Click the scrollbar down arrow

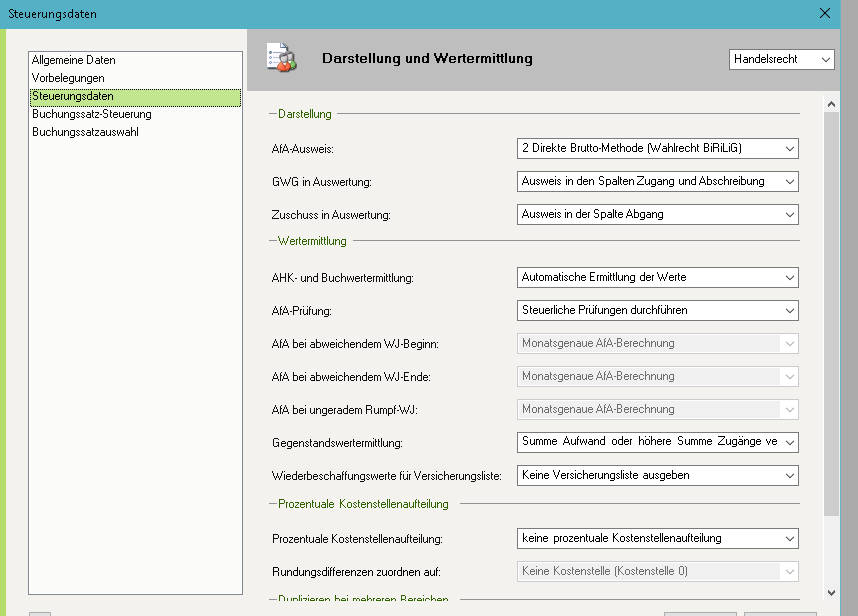(831, 593)
